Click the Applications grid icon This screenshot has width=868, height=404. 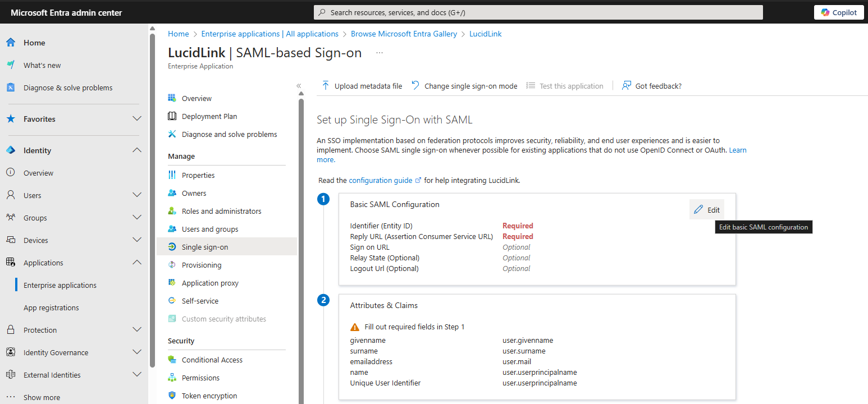tap(11, 263)
